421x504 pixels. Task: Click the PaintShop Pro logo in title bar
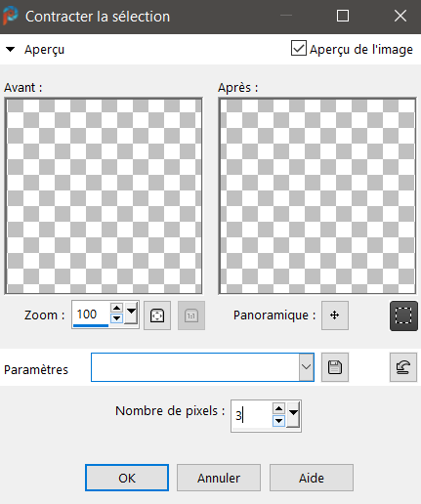click(x=11, y=16)
